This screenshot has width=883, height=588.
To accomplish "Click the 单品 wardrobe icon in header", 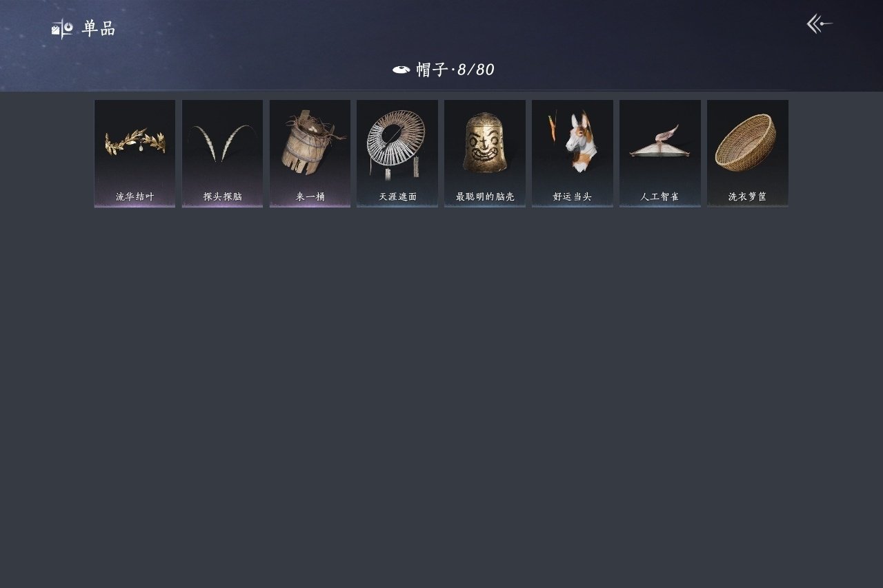I will click(62, 28).
